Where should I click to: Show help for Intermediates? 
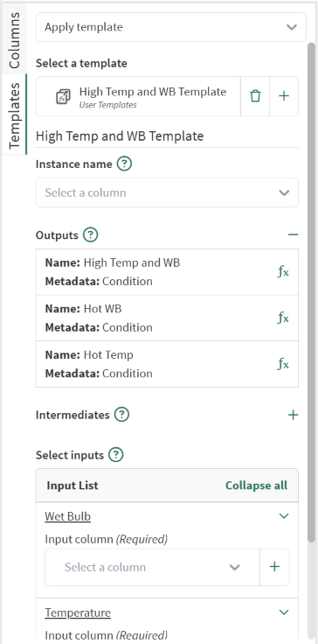(121, 415)
